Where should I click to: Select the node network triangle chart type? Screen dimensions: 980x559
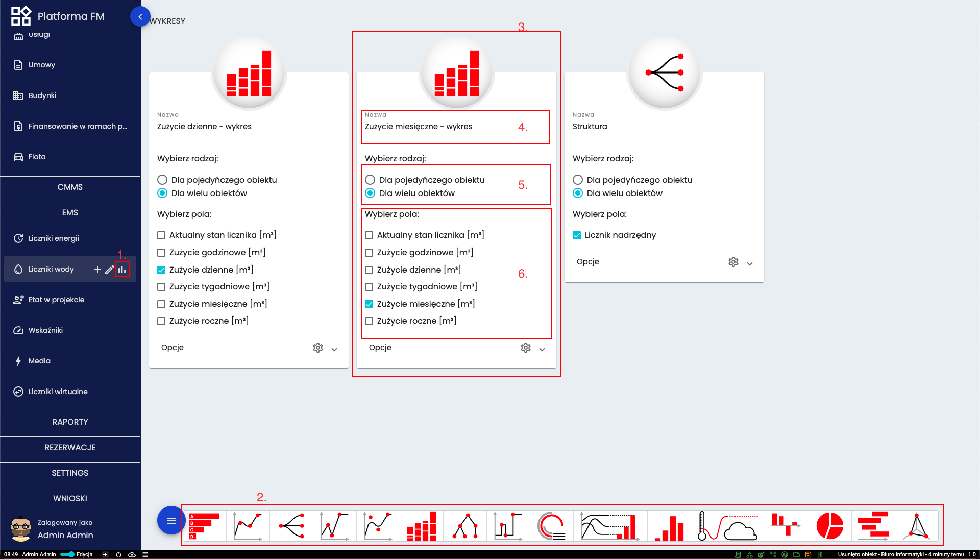pos(465,526)
